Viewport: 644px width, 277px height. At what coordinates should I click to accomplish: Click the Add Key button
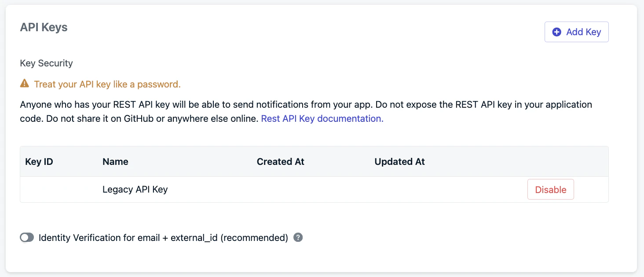(x=576, y=32)
